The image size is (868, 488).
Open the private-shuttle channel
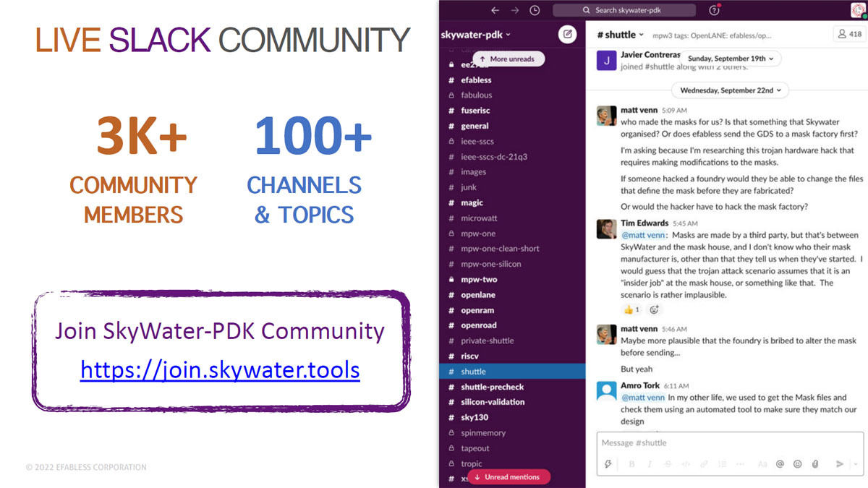tap(488, 341)
